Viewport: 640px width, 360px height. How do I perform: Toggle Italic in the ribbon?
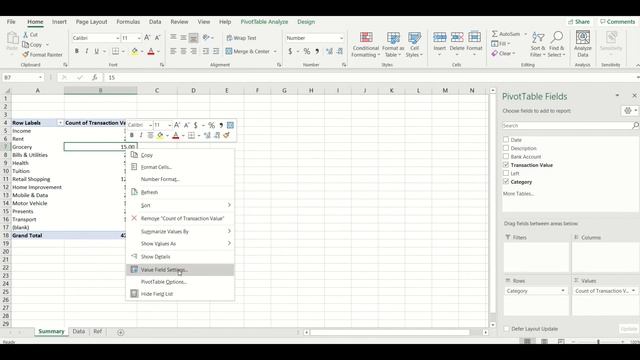tap(87, 51)
